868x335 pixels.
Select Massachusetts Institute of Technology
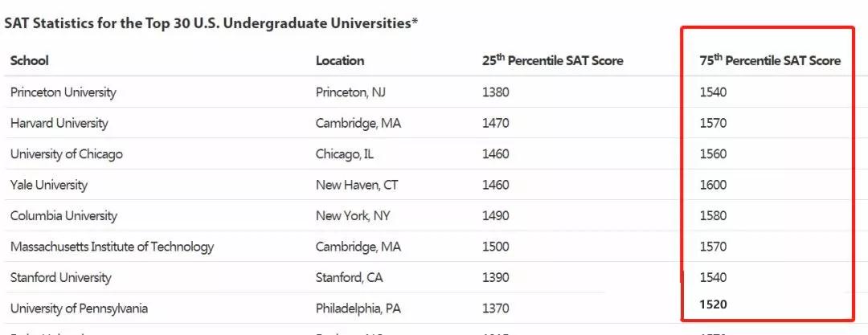113,247
